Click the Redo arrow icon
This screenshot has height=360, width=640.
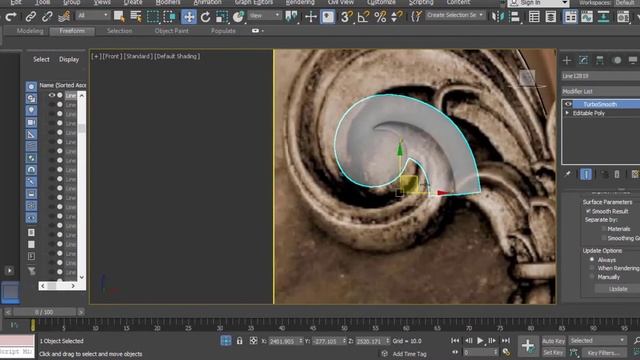11,17
